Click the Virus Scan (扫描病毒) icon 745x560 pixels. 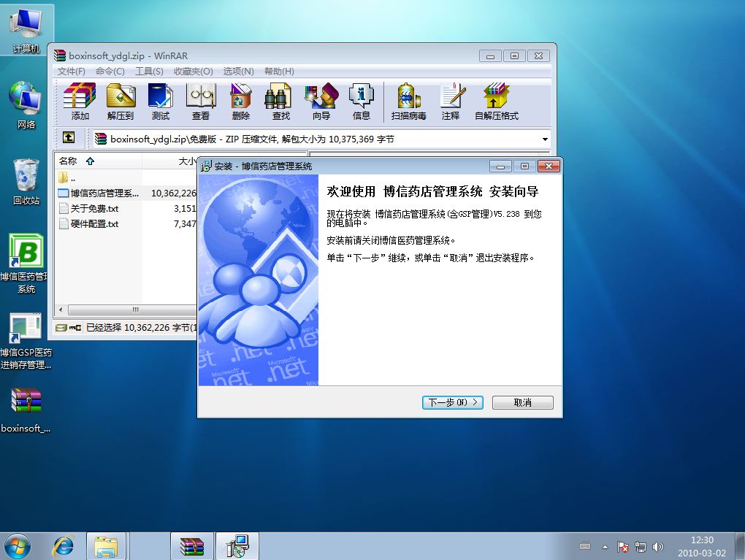point(408,101)
